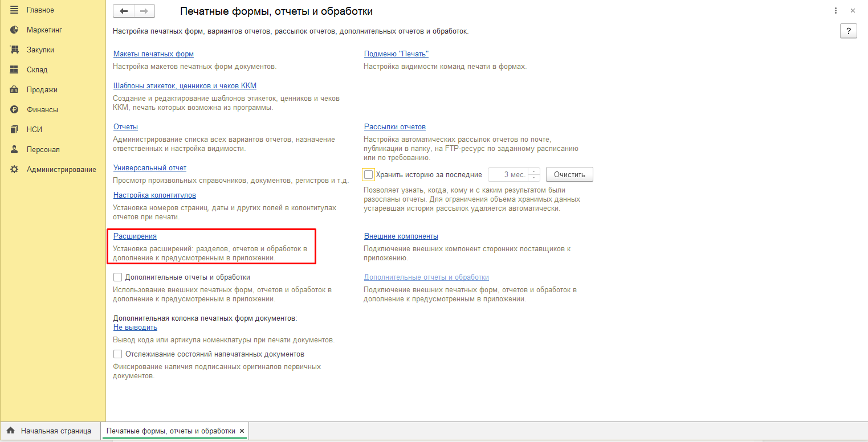Viewport: 868px width, 442px height.
Task: Open Продажи basket icon in sidebar
Action: click(x=14, y=89)
